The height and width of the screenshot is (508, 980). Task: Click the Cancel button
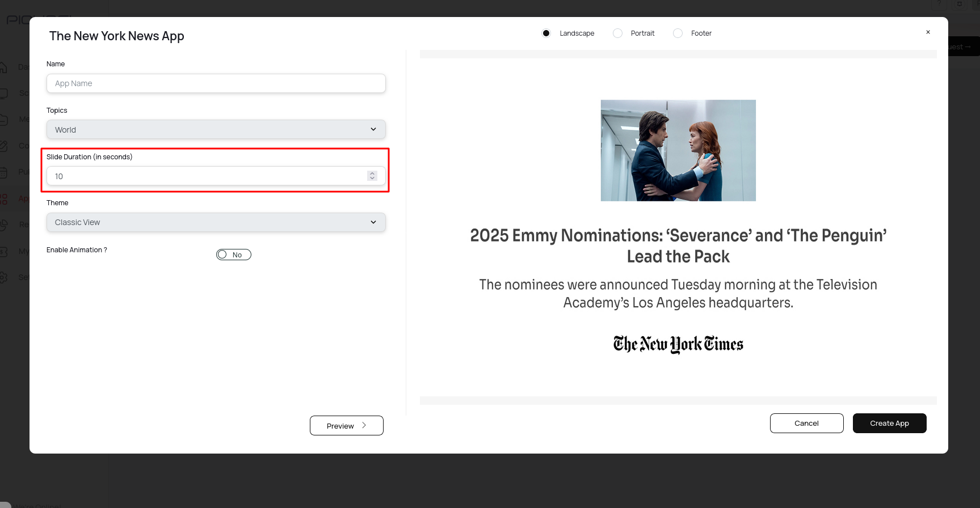(807, 424)
